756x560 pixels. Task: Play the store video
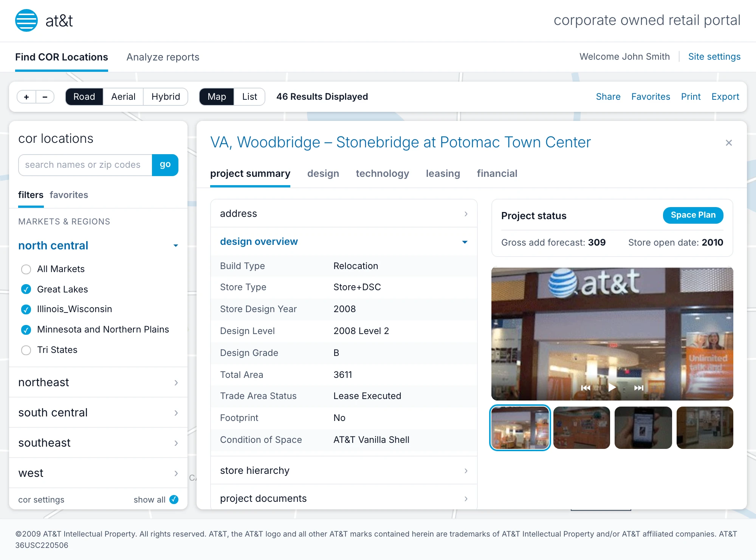[x=612, y=387]
